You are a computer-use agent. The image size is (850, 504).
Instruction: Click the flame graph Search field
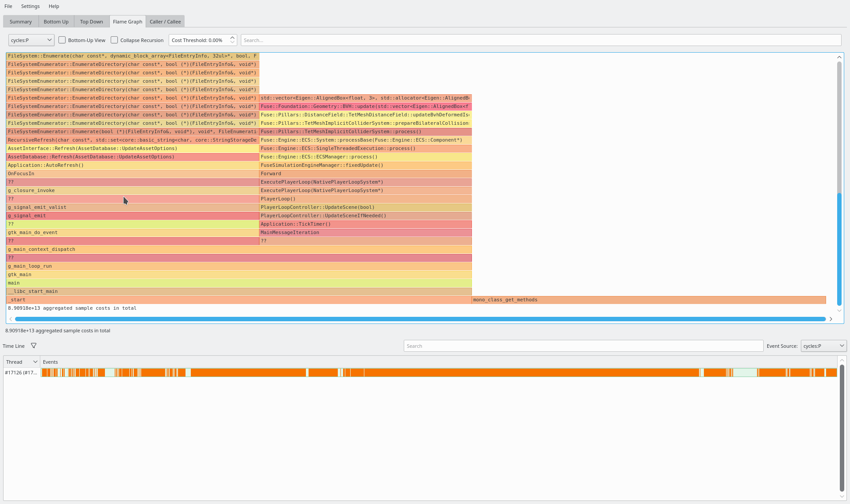coord(541,40)
